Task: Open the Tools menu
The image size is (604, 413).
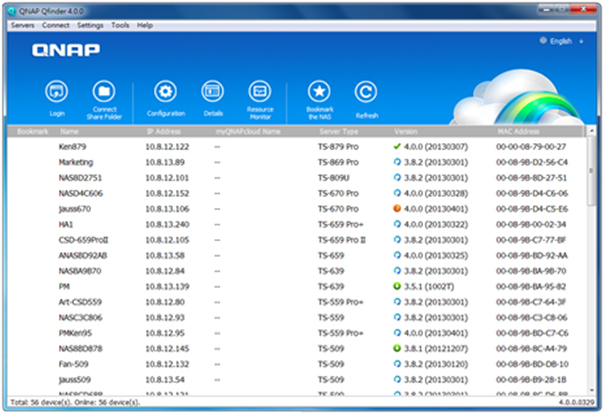Action: tap(120, 25)
